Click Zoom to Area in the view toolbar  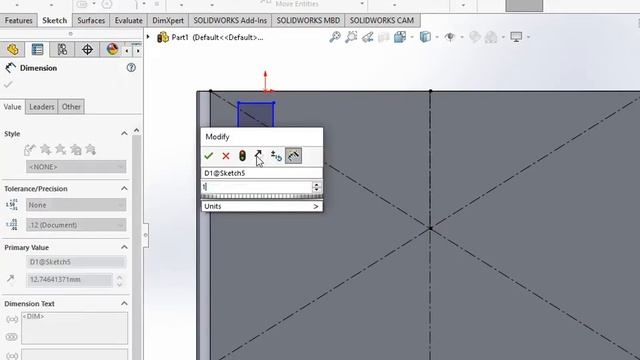(351, 37)
